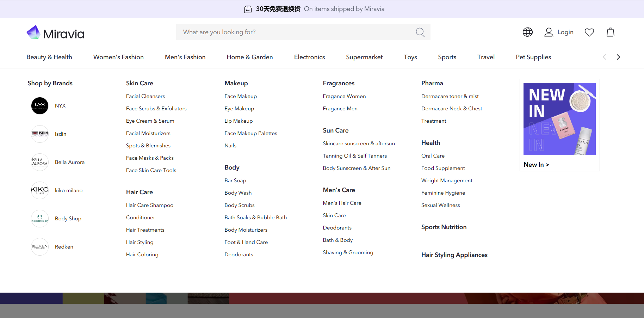Click the user account icon
644x318 pixels.
pos(549,32)
